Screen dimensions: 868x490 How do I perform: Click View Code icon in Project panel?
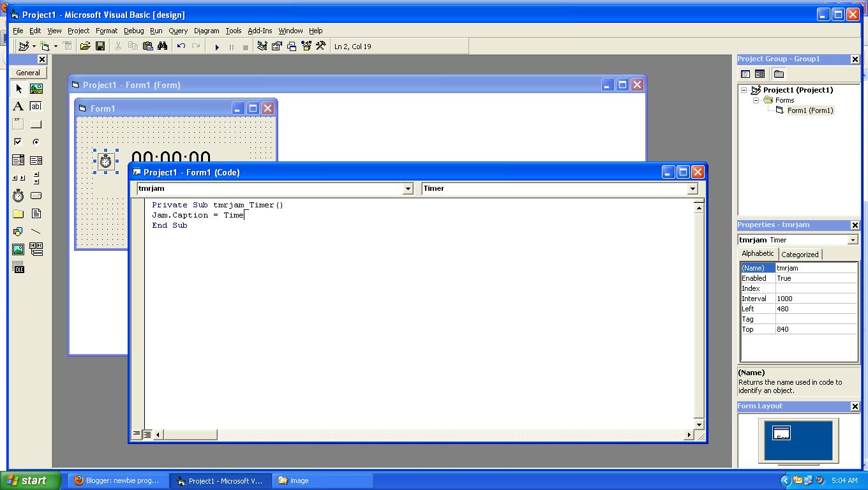[745, 74]
